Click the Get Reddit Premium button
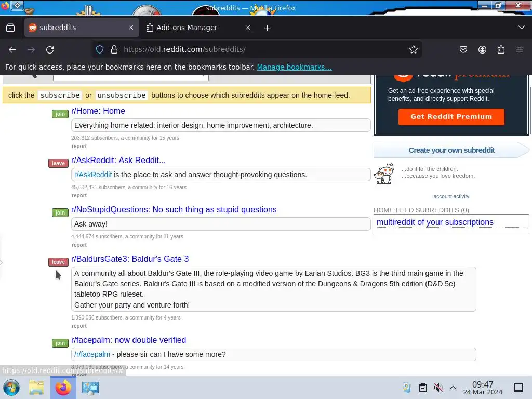 click(x=451, y=117)
